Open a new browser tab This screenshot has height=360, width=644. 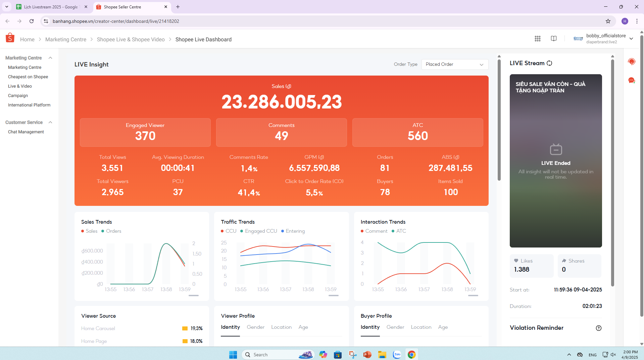(178, 7)
